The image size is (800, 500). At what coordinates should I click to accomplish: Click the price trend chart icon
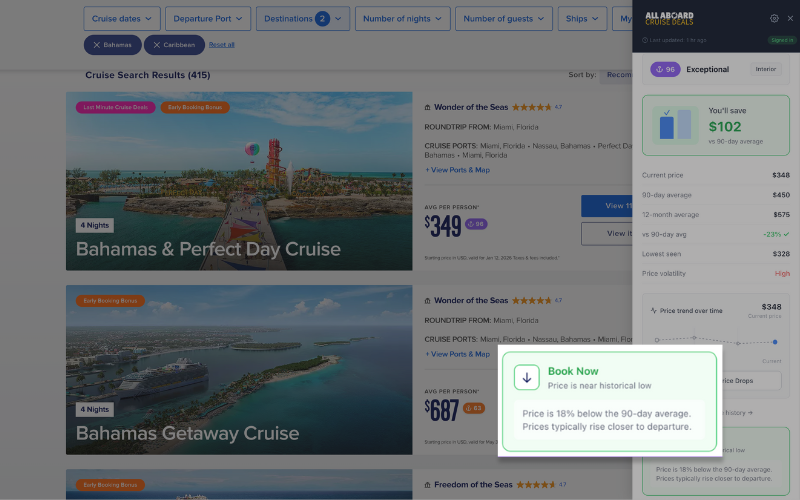653,311
